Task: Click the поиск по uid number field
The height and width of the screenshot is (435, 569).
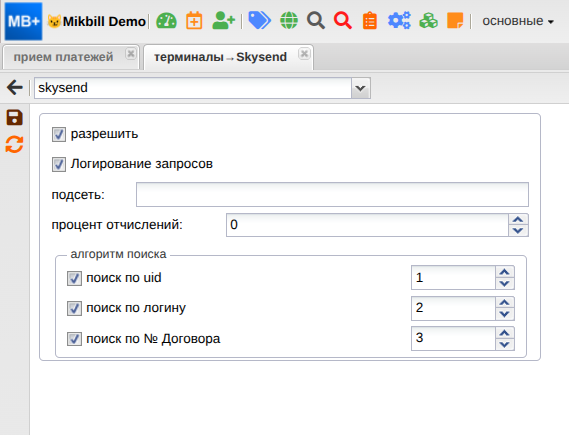Action: [x=454, y=278]
